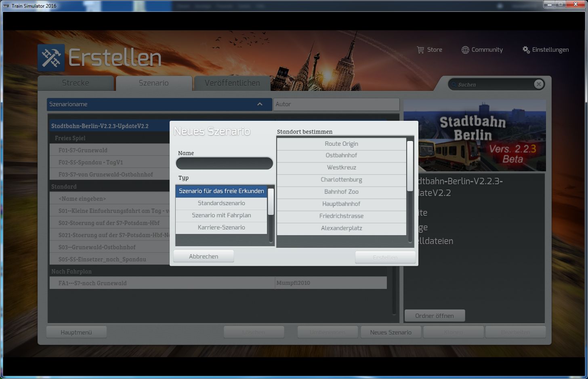Image resolution: width=588 pixels, height=379 pixels.
Task: Select scenario F01-S7-Grunewald
Action: click(109, 150)
